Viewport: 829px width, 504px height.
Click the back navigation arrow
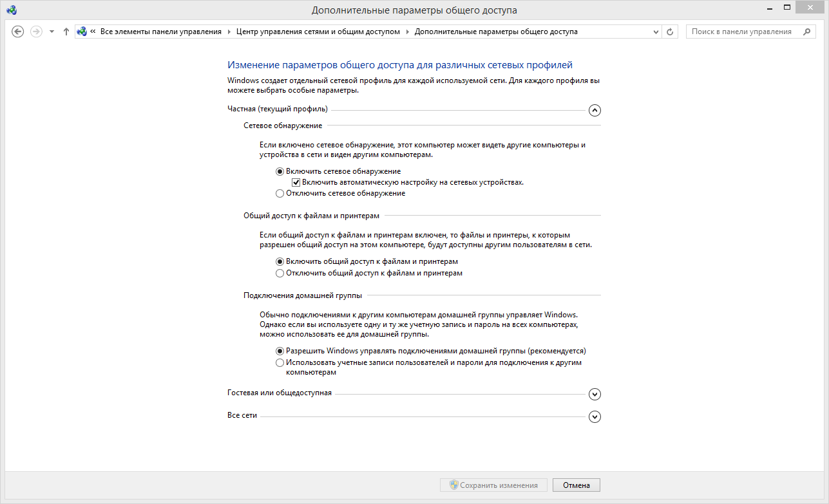coord(18,32)
